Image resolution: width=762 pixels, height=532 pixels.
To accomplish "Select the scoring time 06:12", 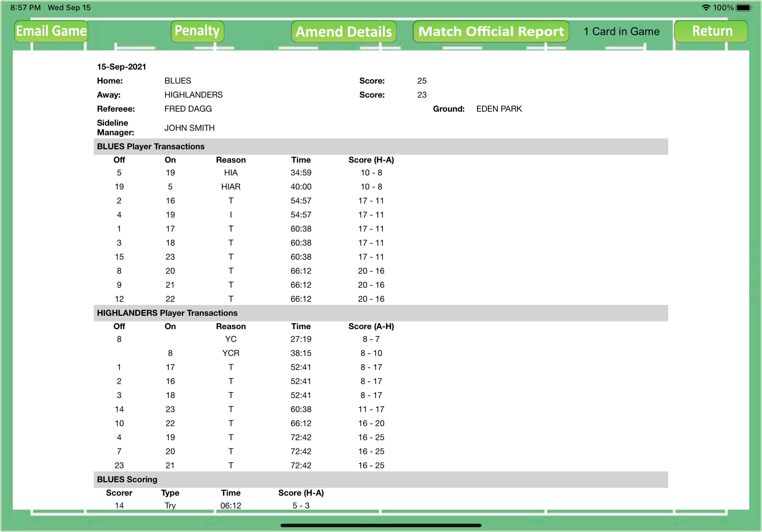I will click(x=231, y=506).
